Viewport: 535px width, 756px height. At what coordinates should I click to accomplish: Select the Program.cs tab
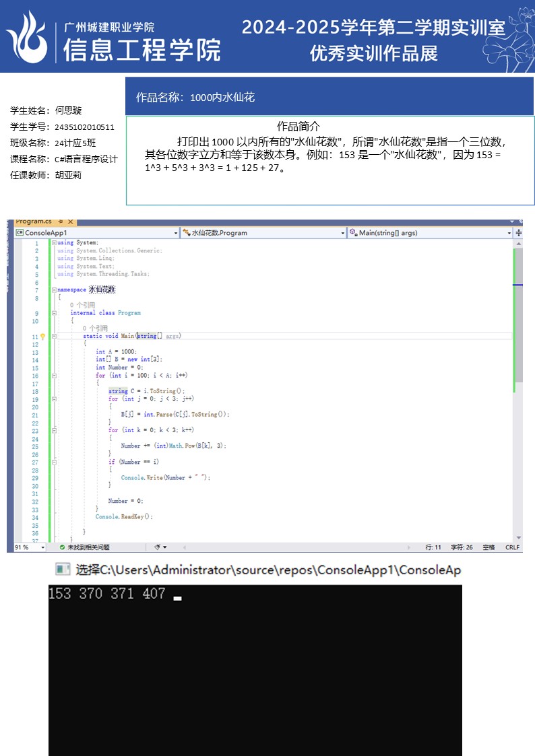34,221
